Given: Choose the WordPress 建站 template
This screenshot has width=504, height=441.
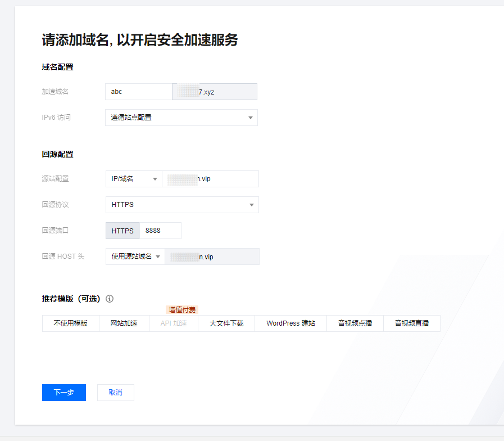Looking at the screenshot, I should [290, 323].
